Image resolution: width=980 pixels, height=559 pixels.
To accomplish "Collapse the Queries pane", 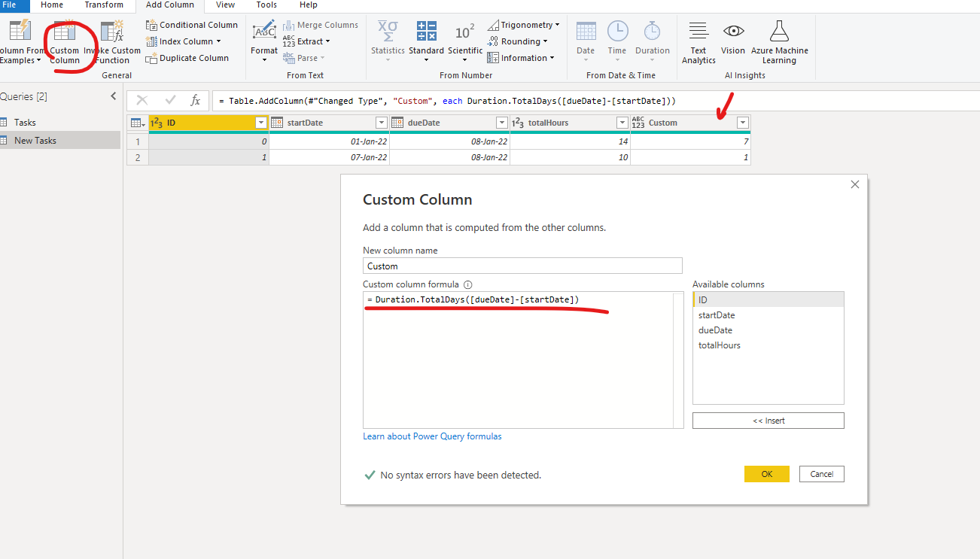I will click(x=114, y=96).
